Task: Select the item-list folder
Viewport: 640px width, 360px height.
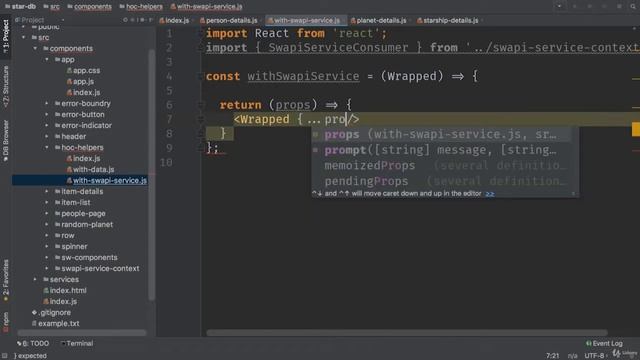Action: [72, 202]
